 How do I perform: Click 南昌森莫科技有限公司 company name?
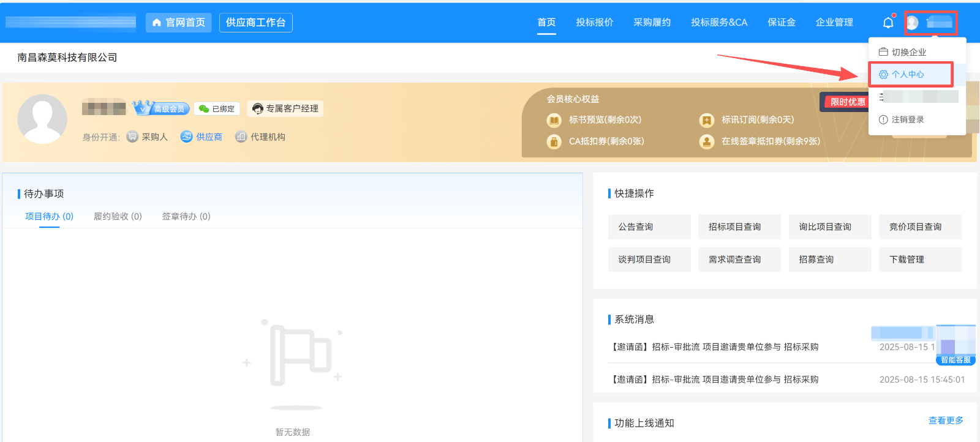(67, 58)
